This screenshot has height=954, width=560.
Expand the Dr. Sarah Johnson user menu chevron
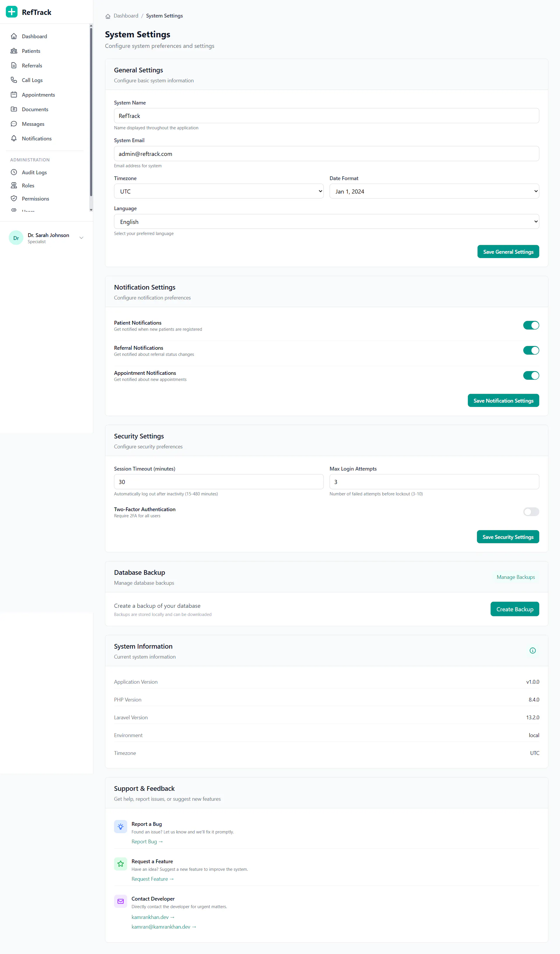point(81,238)
